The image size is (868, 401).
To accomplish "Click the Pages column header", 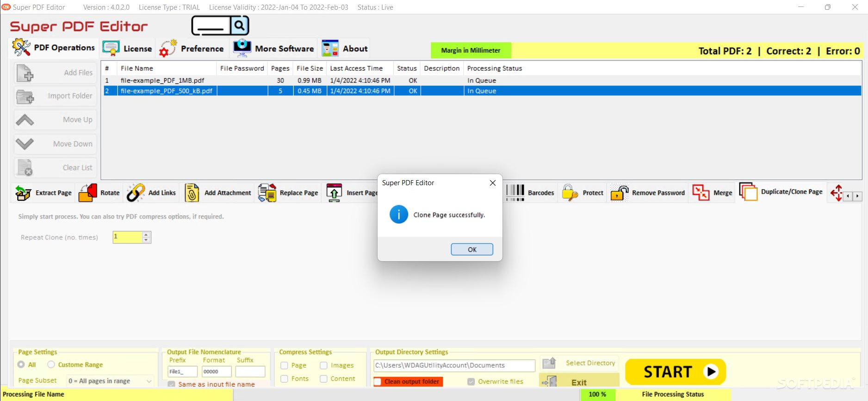I will tap(280, 68).
